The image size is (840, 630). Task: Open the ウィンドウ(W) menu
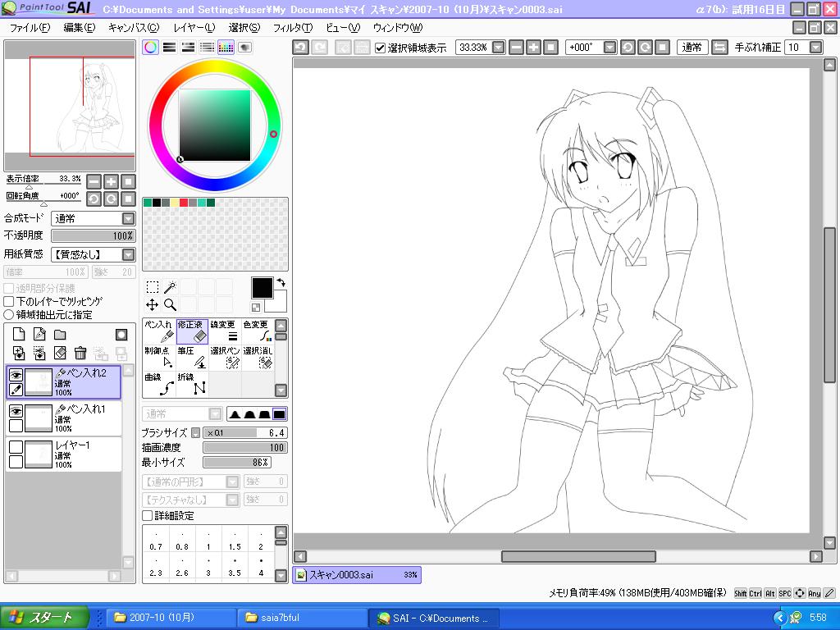[398, 27]
